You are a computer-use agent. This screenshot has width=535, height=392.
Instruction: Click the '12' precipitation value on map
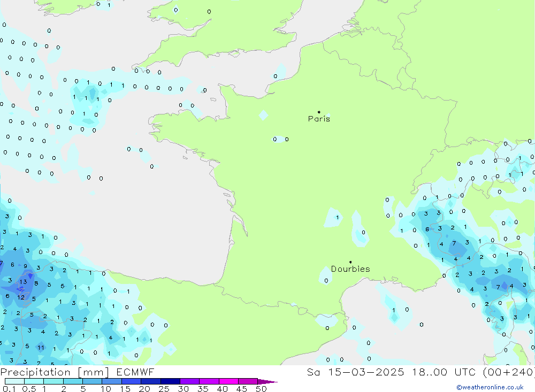[21, 297]
